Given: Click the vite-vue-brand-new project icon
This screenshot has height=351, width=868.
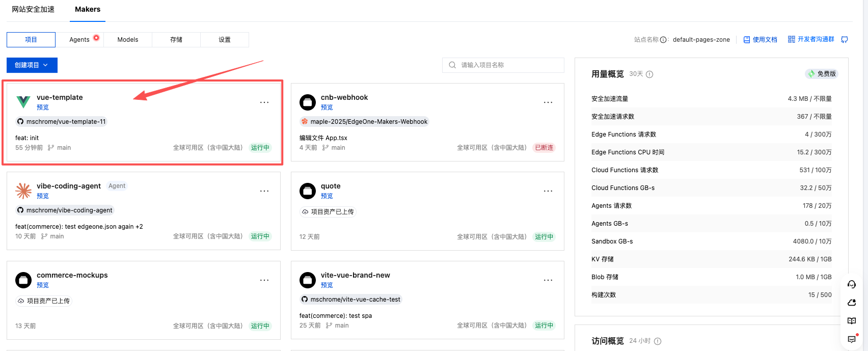Looking at the screenshot, I should [308, 280].
